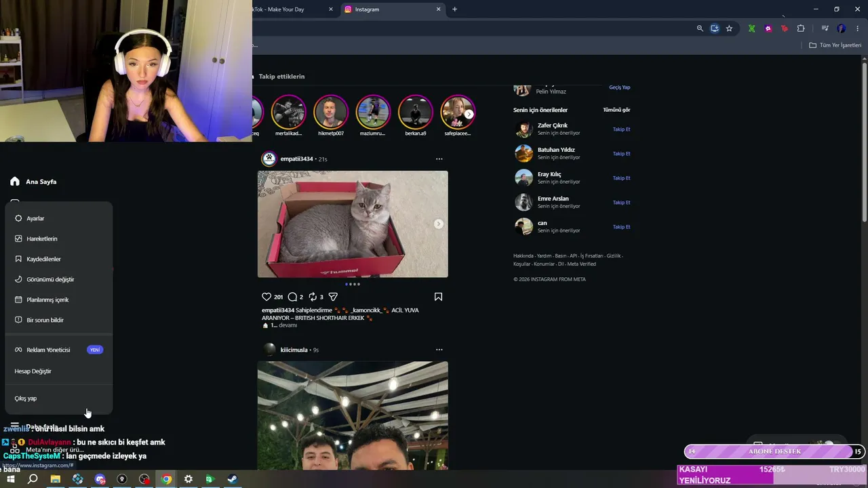
Task: Open Ayarlar in the menu
Action: click(x=59, y=218)
